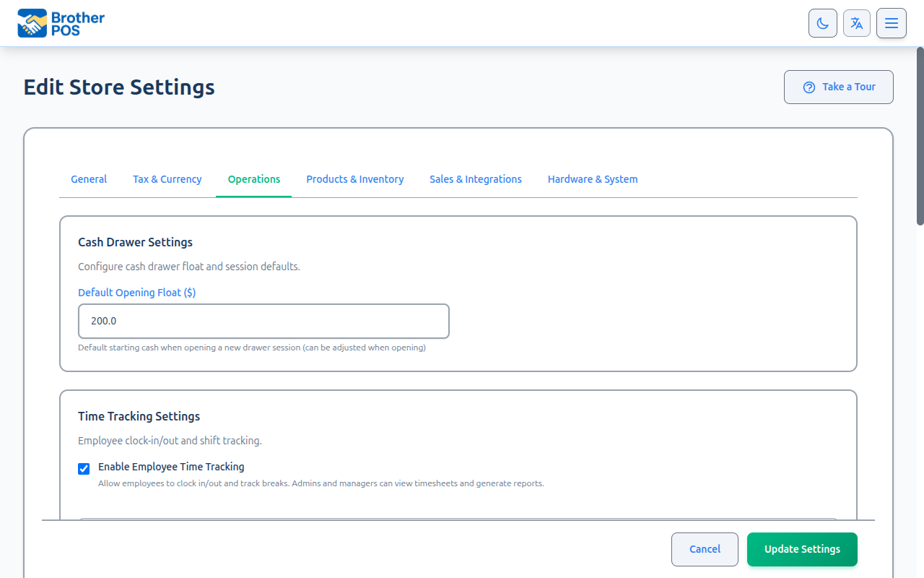Open the Sales & Integrations tab
The height and width of the screenshot is (578, 924).
coord(475,178)
